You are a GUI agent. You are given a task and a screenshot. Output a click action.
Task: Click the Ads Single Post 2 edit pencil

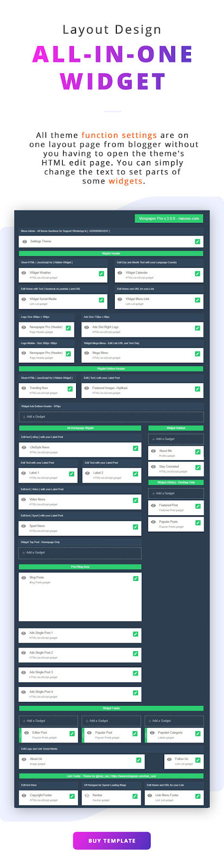click(135, 654)
